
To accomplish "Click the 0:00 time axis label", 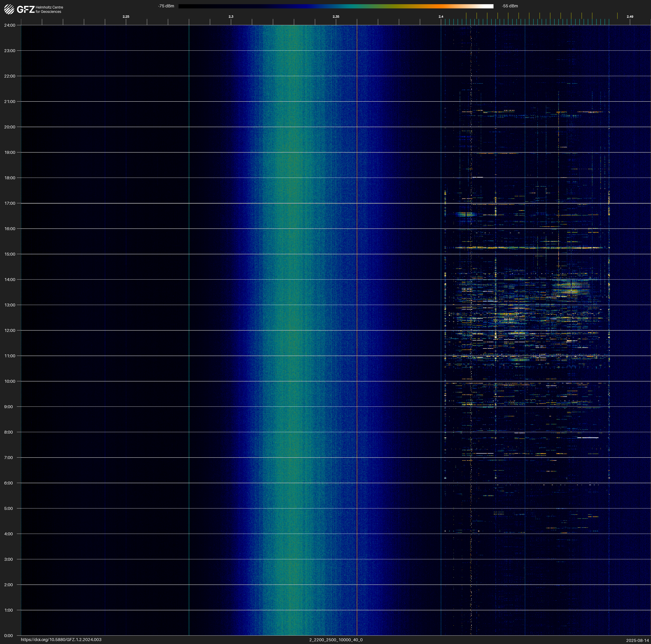I will 8,636.
